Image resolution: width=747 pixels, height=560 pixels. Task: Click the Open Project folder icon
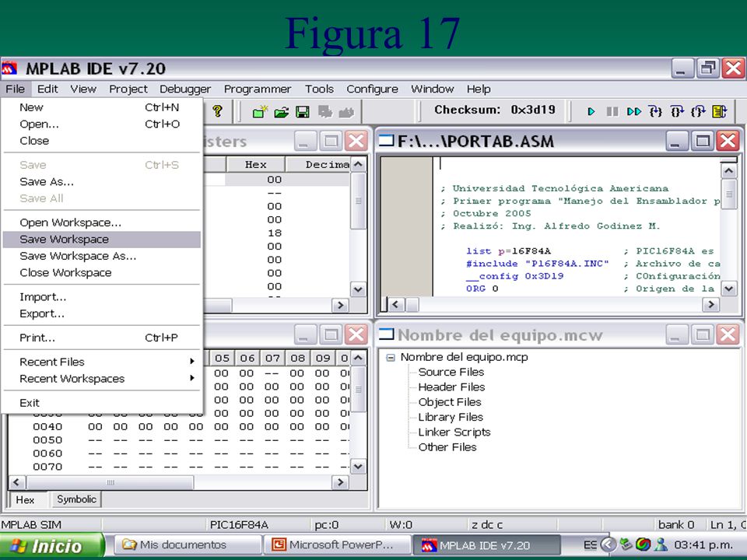pos(282,112)
